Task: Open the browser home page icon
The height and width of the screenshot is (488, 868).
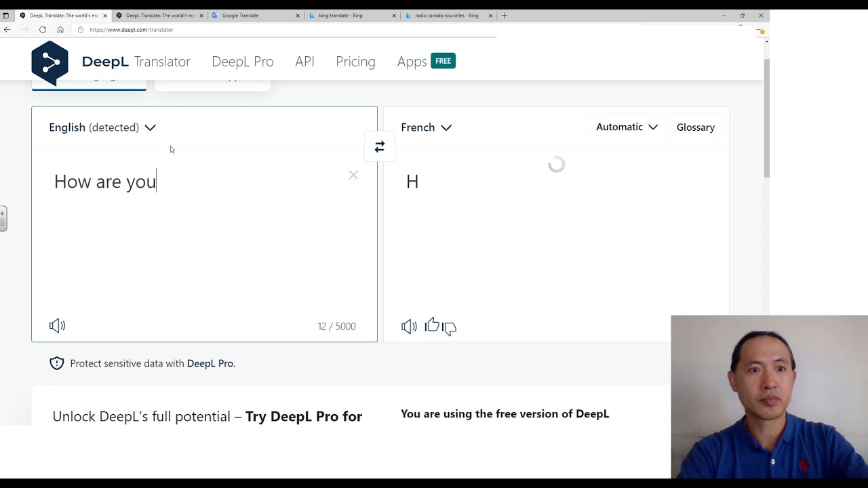Action: [60, 29]
